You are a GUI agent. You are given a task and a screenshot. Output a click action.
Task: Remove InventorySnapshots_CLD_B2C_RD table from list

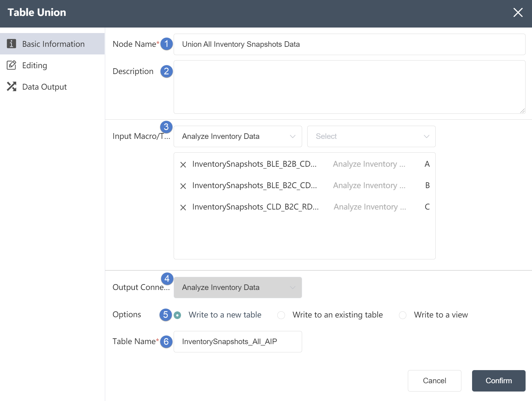183,207
